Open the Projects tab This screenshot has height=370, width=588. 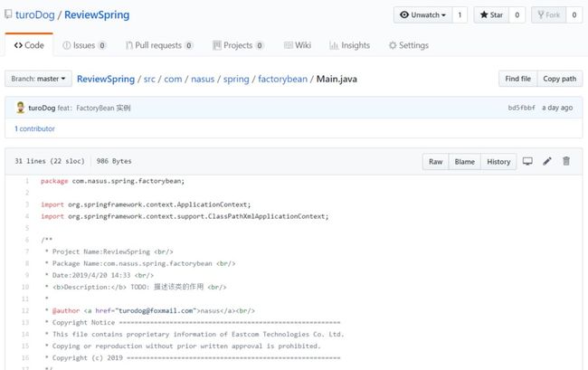coord(238,45)
